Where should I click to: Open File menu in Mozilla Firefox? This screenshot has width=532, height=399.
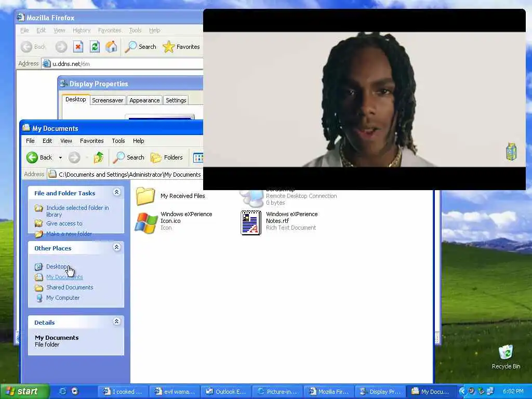pyautogui.click(x=24, y=30)
